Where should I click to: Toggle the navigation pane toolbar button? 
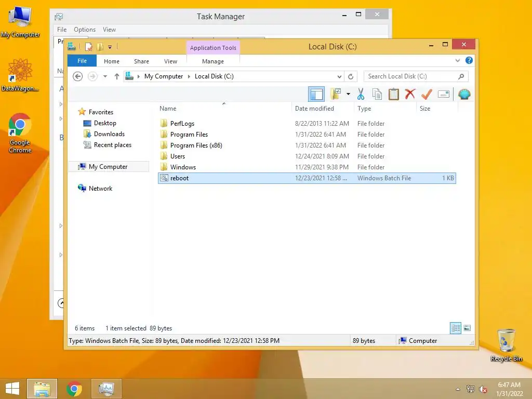click(x=316, y=94)
